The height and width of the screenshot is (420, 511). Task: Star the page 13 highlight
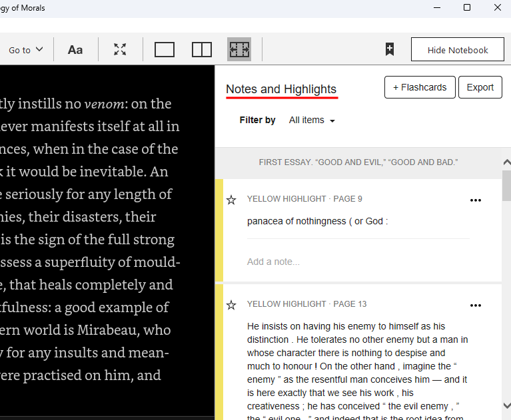tap(231, 305)
